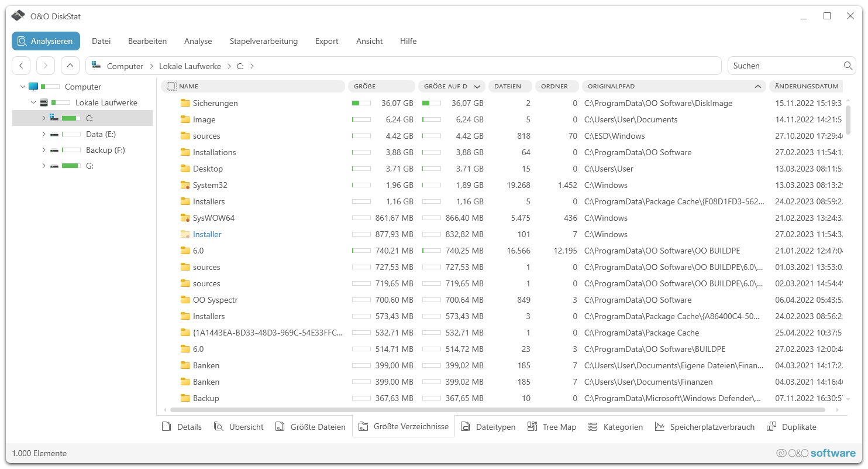Click the Computer monitor icon in tree
868x469 pixels.
[x=33, y=87]
